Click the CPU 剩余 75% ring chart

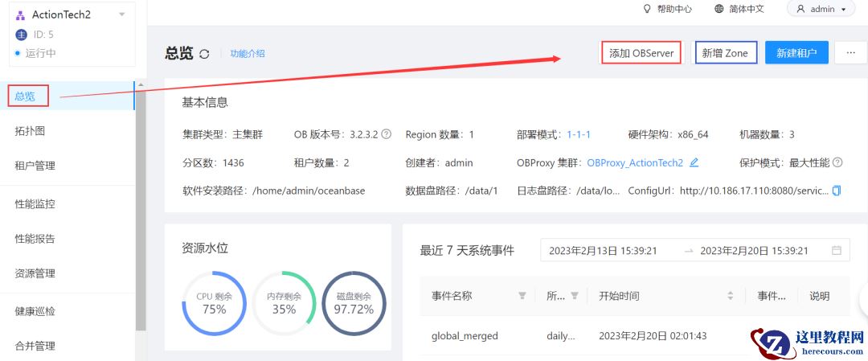[x=215, y=303]
